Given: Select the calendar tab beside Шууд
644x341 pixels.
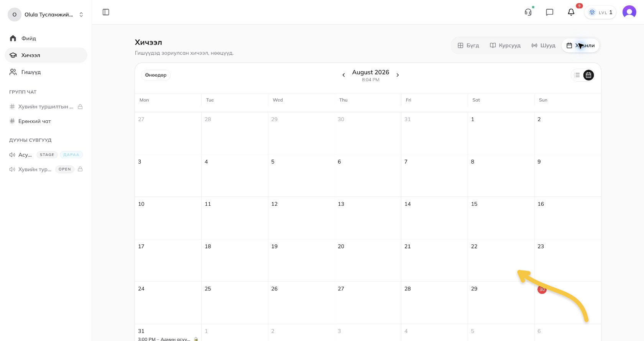Looking at the screenshot, I should pyautogui.click(x=580, y=46).
